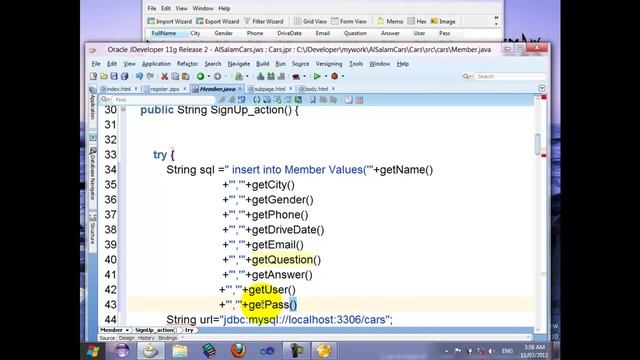640x360 pixels.
Task: Click the editor vertical scrollbar thumb
Action: [538, 144]
